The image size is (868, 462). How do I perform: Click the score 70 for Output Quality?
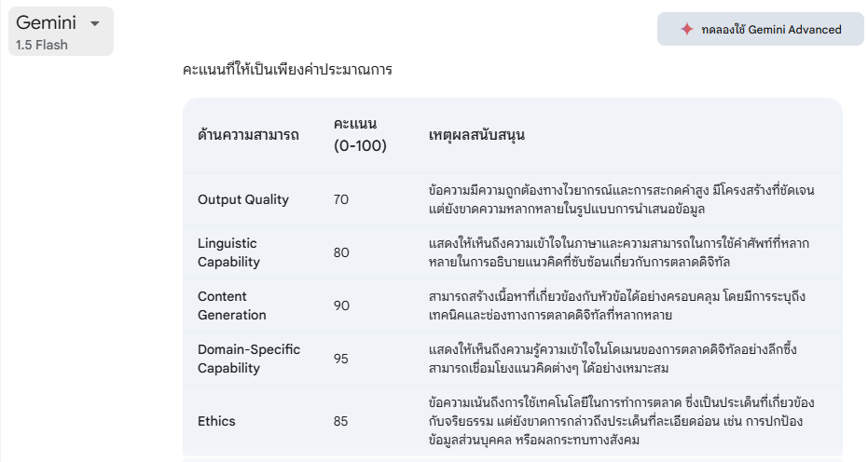coord(340,199)
